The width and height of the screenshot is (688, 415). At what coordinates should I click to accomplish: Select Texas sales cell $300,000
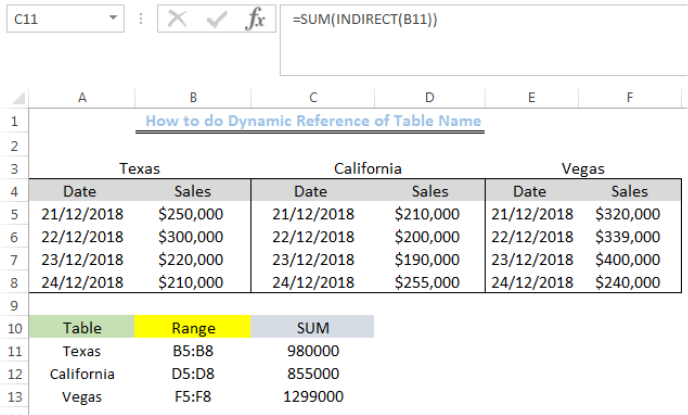pyautogui.click(x=191, y=237)
